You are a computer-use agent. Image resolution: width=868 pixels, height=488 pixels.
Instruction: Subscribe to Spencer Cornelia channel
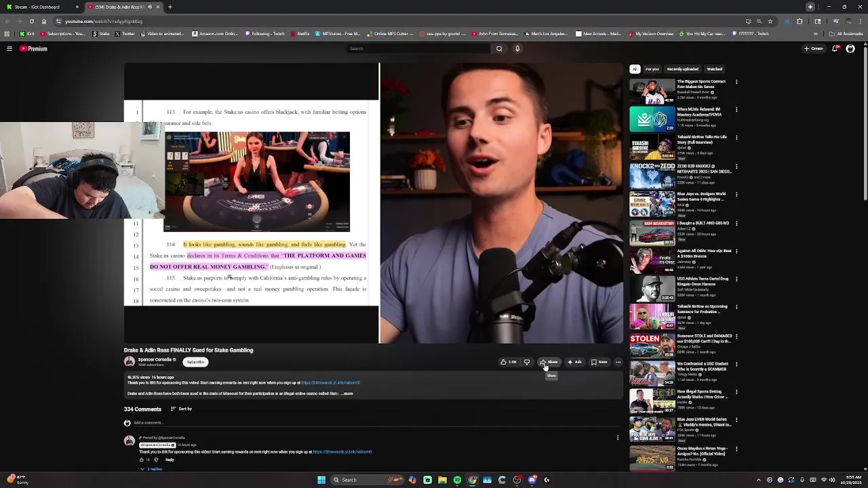(x=195, y=362)
